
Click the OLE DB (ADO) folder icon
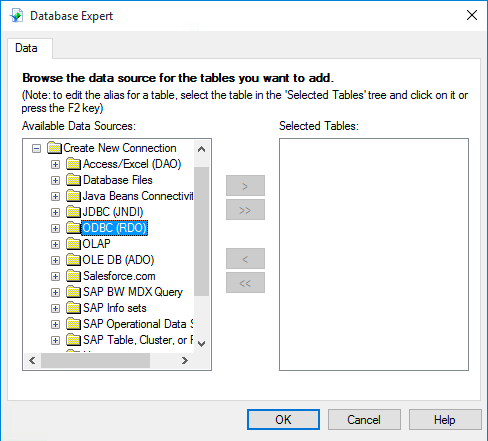pyautogui.click(x=73, y=260)
